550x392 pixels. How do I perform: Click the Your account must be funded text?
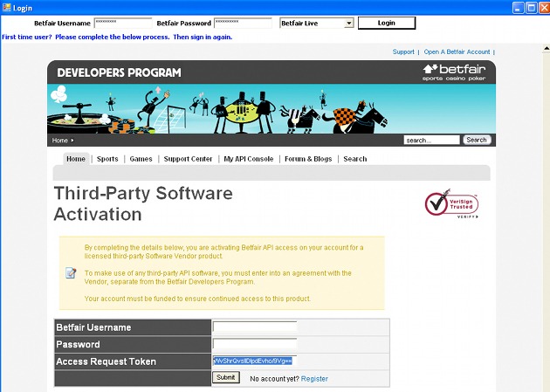[197, 299]
